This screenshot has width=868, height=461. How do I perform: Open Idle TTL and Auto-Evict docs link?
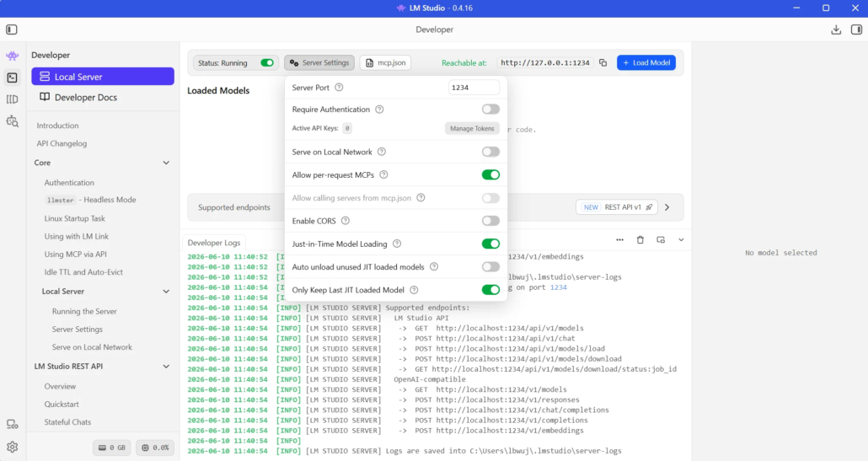coord(83,272)
